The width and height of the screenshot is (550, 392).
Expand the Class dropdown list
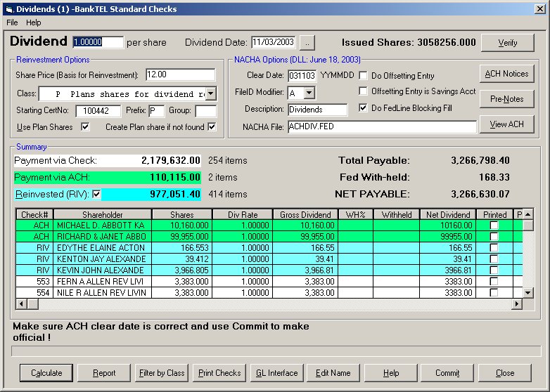pos(211,93)
